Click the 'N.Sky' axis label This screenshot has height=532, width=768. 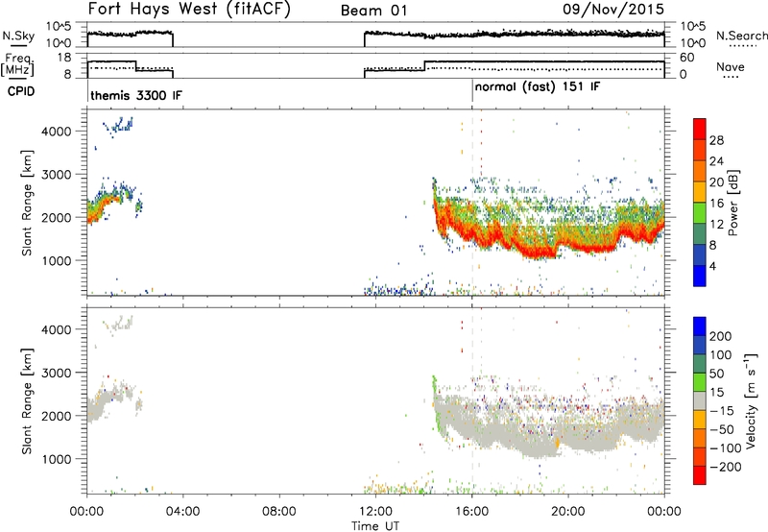pos(18,36)
